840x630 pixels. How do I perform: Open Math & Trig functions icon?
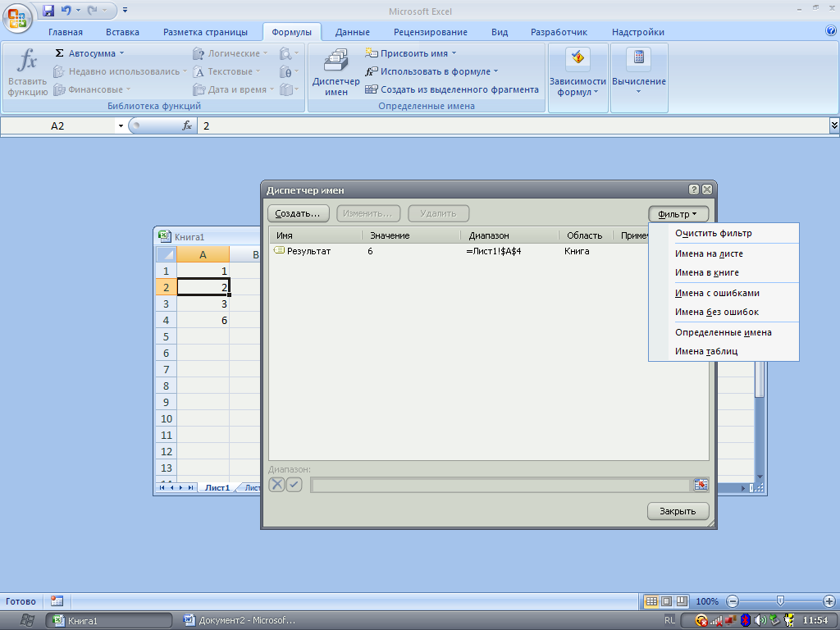(x=289, y=72)
